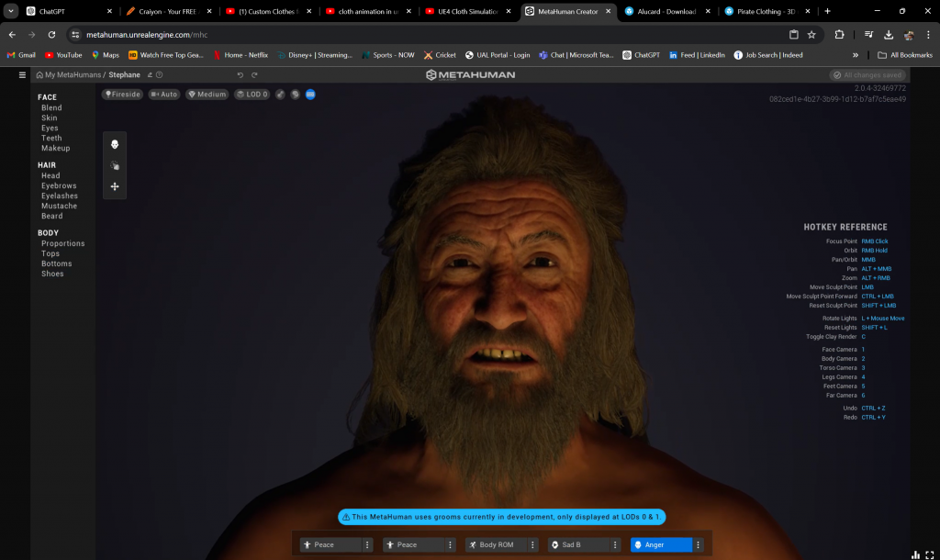This screenshot has width=940, height=560.
Task: Click the stats bar chart icon
Action: (x=915, y=555)
